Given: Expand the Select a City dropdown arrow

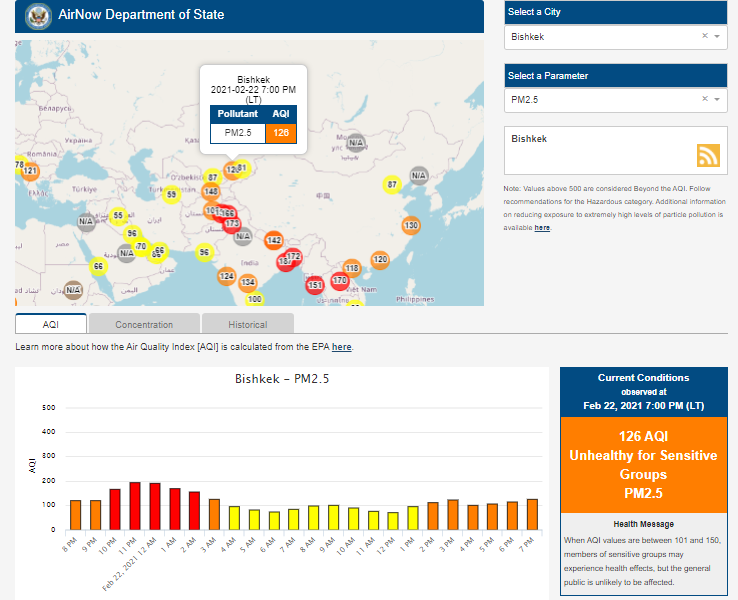Looking at the screenshot, I should [717, 37].
